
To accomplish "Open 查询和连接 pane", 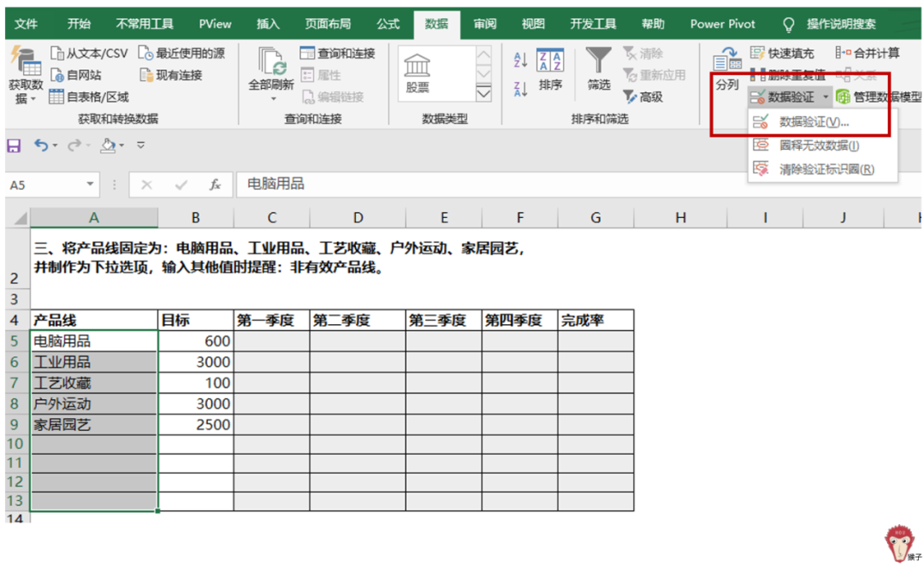I will point(338,54).
